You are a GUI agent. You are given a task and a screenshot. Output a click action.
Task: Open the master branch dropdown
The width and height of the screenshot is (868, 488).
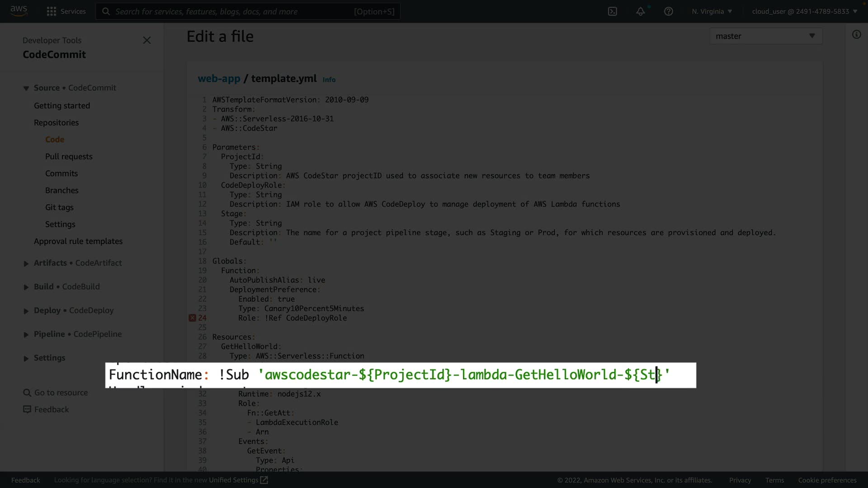pos(765,36)
